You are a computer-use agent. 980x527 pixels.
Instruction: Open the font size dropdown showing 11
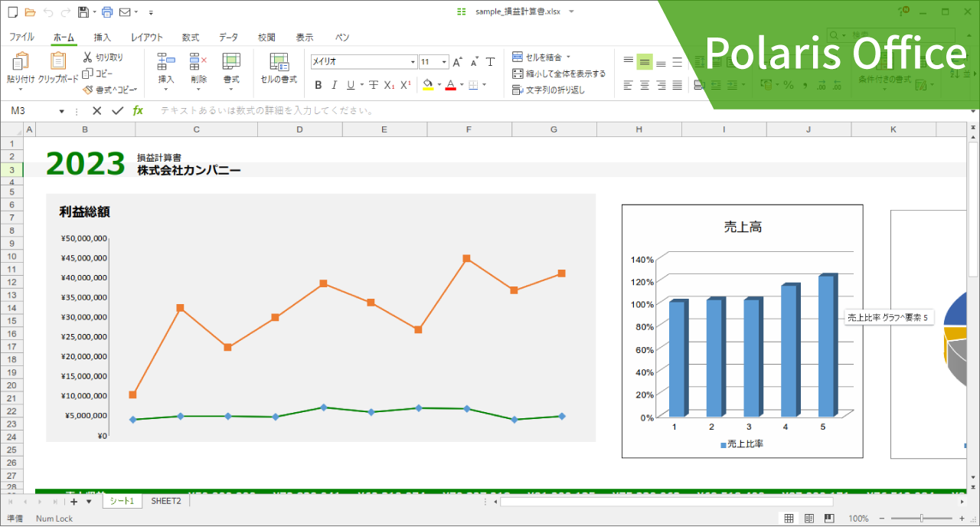coord(433,62)
